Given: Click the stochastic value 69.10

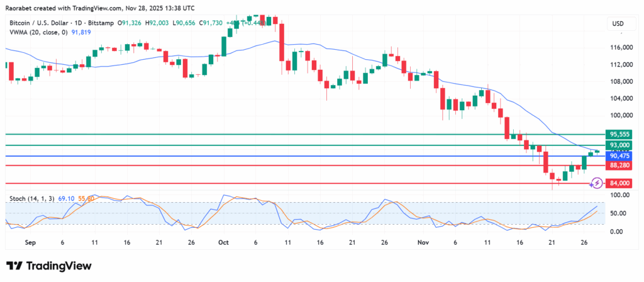Looking at the screenshot, I should coord(67,198).
